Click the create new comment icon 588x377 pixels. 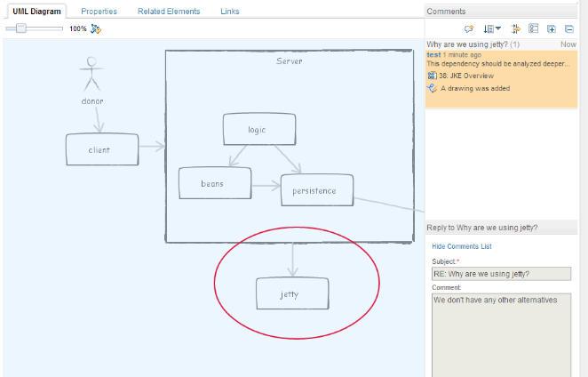click(468, 29)
